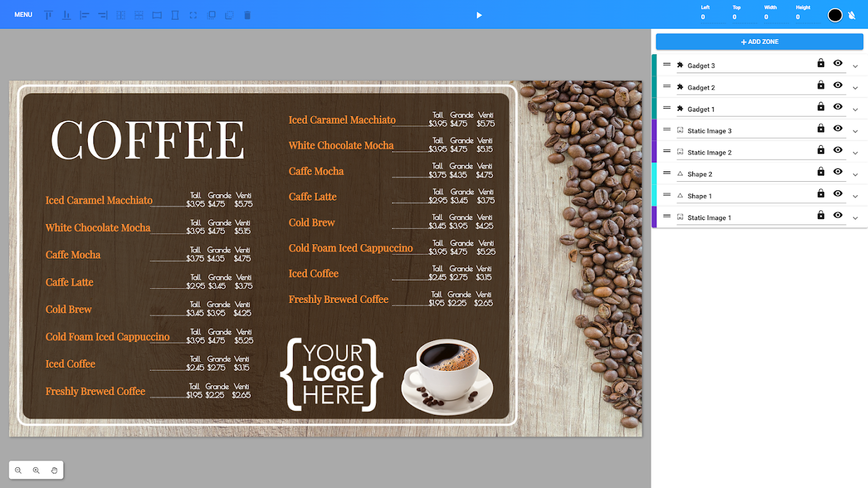Hide the Static Image 1 zone
868x488 pixels.
pyautogui.click(x=838, y=215)
